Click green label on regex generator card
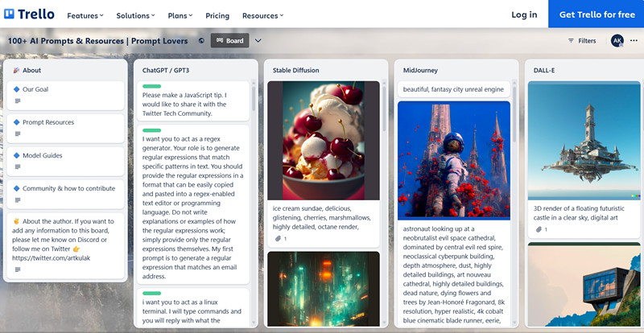This screenshot has width=644, height=333. click(x=151, y=130)
